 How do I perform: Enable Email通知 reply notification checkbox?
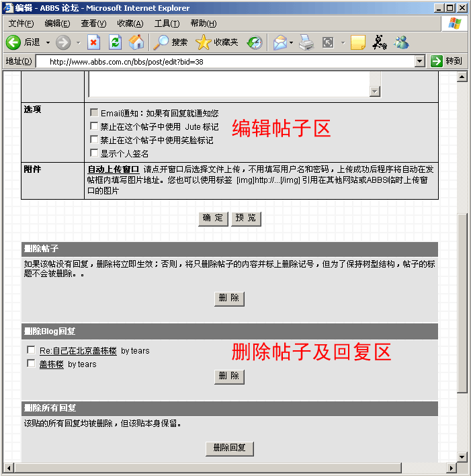tap(94, 113)
